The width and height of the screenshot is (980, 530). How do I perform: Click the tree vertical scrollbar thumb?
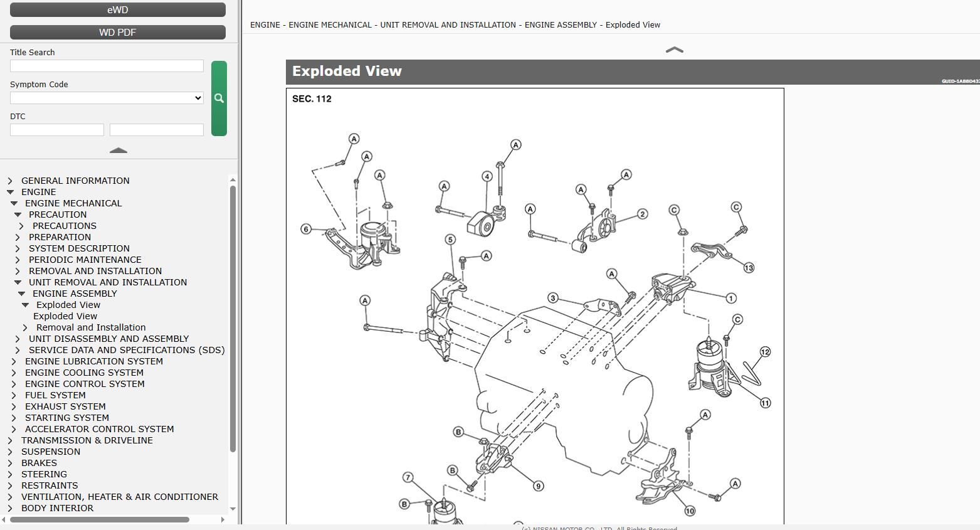pyautogui.click(x=233, y=319)
